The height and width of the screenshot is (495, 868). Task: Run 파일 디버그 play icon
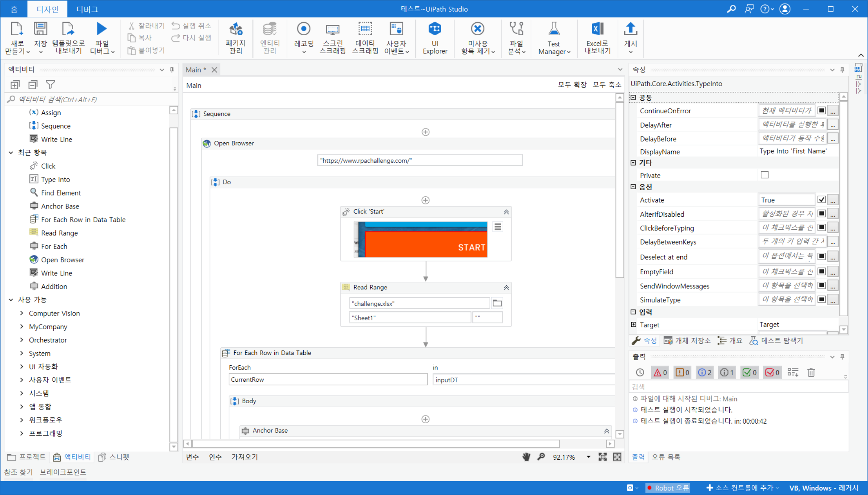coord(101,29)
